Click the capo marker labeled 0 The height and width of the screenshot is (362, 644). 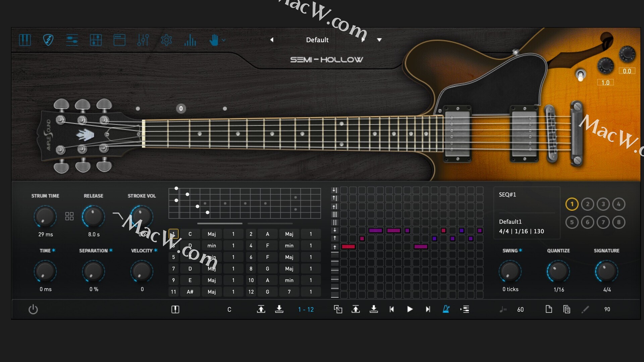(x=181, y=108)
